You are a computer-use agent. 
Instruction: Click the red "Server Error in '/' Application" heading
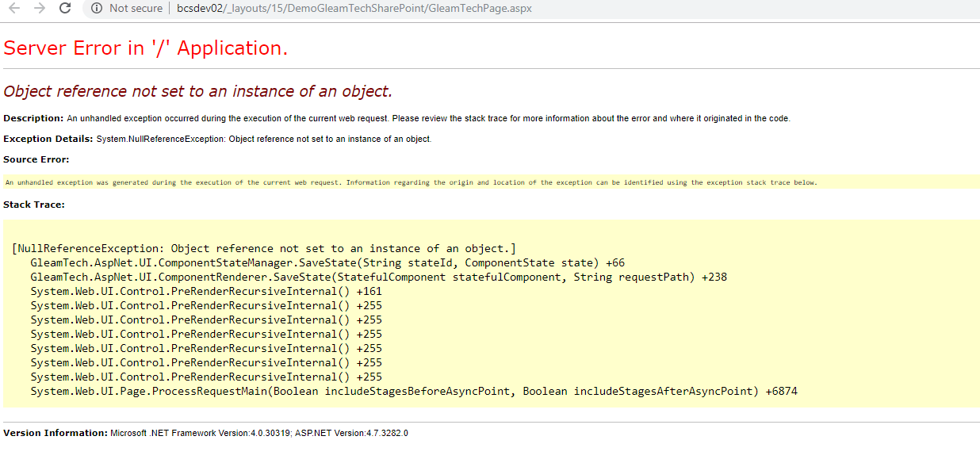[x=146, y=48]
